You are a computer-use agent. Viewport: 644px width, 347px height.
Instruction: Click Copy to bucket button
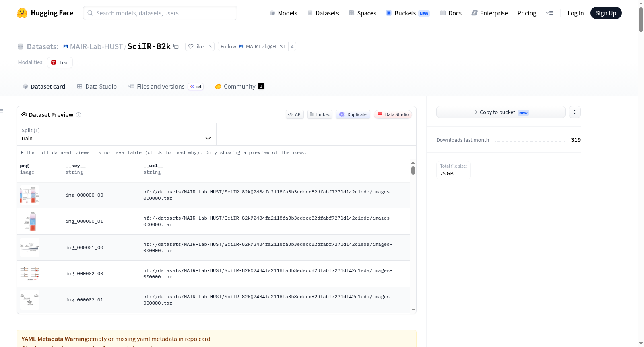tap(501, 112)
